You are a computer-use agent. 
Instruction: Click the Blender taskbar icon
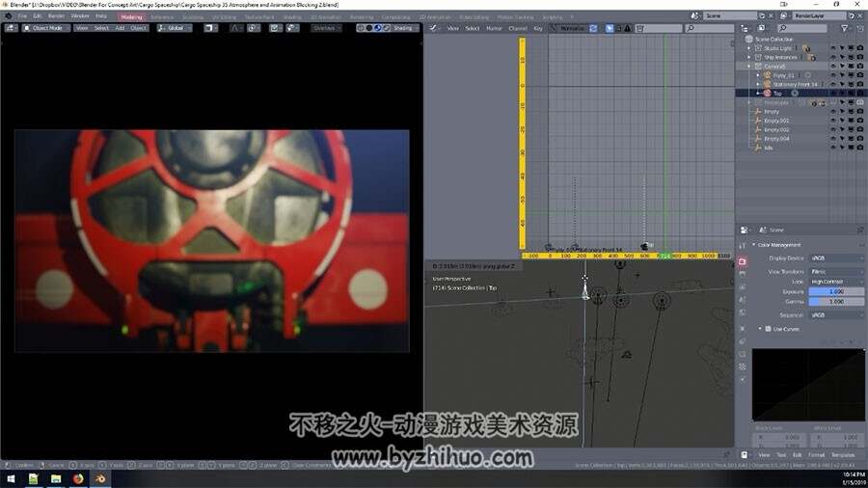[100, 478]
